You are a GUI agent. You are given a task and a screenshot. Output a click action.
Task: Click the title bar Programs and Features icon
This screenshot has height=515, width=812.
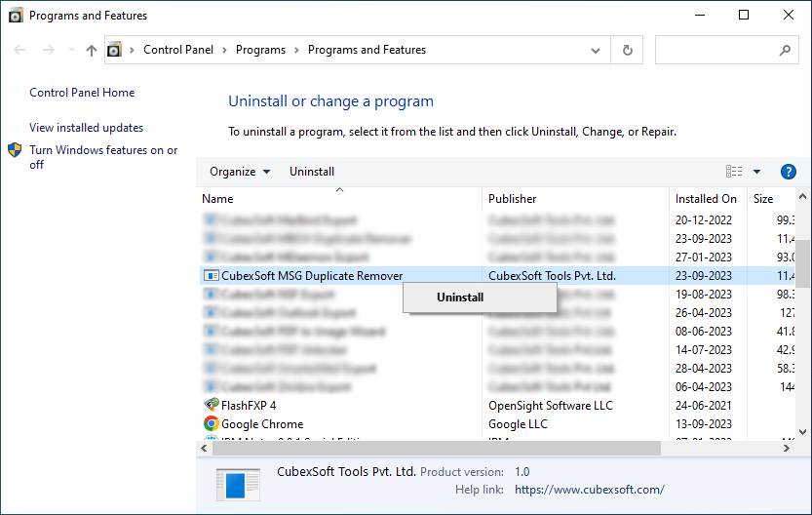tap(16, 16)
